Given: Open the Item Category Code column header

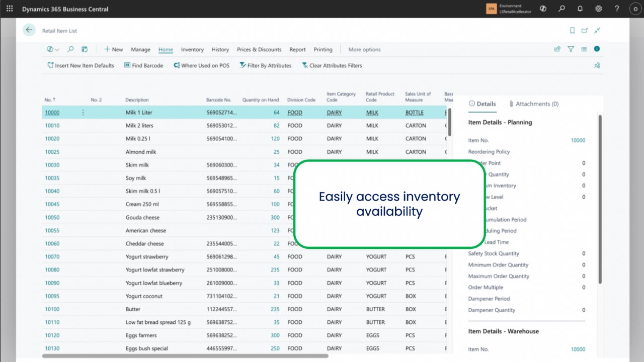Looking at the screenshot, I should coord(341,97).
